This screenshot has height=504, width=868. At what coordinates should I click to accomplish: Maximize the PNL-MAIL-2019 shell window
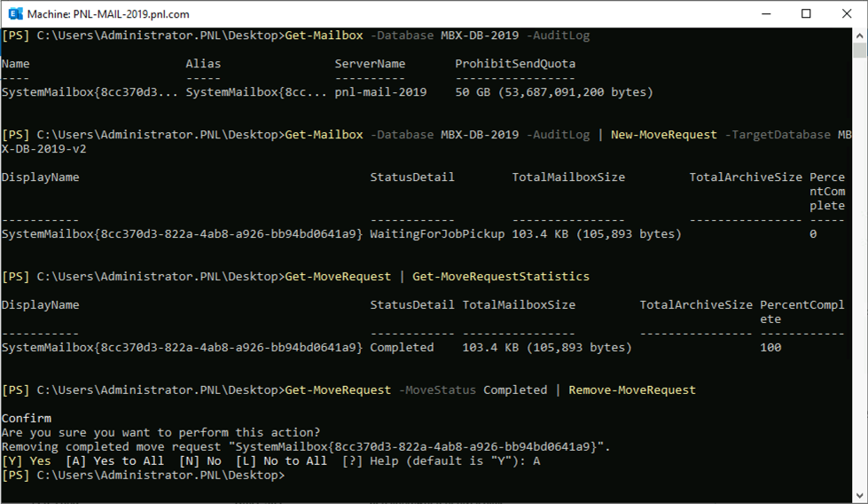tap(805, 14)
